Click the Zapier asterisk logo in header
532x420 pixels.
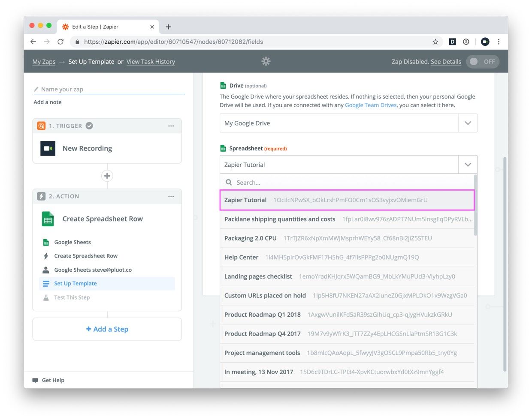click(266, 61)
